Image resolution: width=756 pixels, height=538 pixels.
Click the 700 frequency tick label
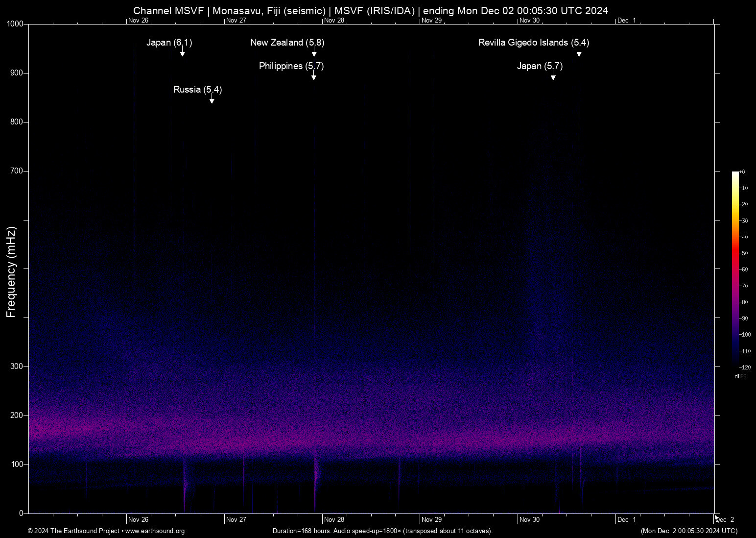17,171
